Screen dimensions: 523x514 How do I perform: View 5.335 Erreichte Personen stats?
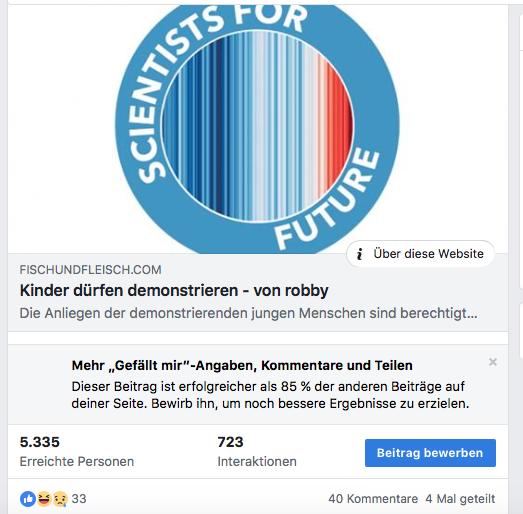click(x=77, y=452)
